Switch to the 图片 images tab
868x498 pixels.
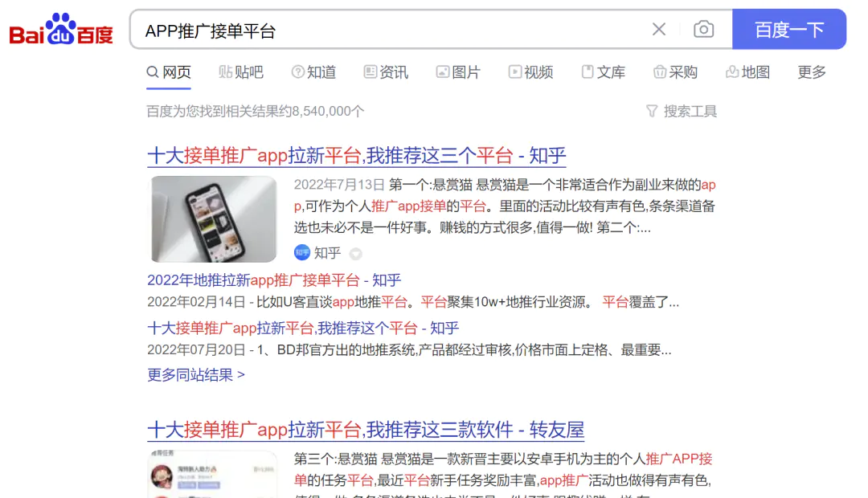point(458,72)
